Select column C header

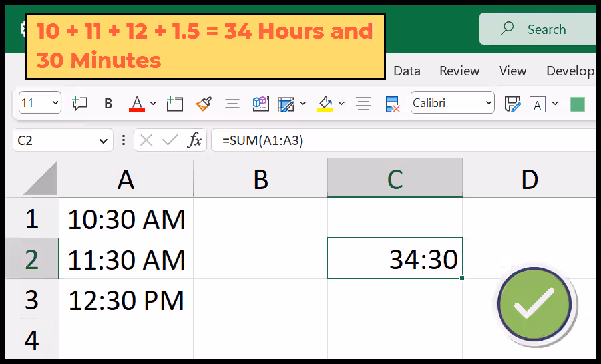[395, 178]
